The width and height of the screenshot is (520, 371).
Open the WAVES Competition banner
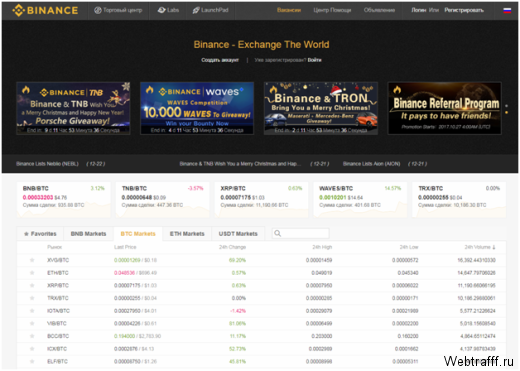pyautogui.click(x=197, y=108)
